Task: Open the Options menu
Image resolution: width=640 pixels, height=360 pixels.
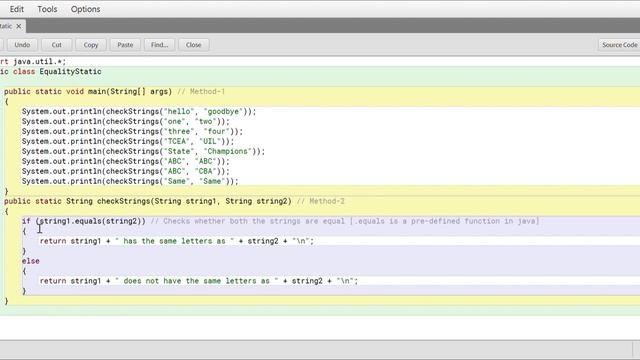Action: (x=85, y=9)
